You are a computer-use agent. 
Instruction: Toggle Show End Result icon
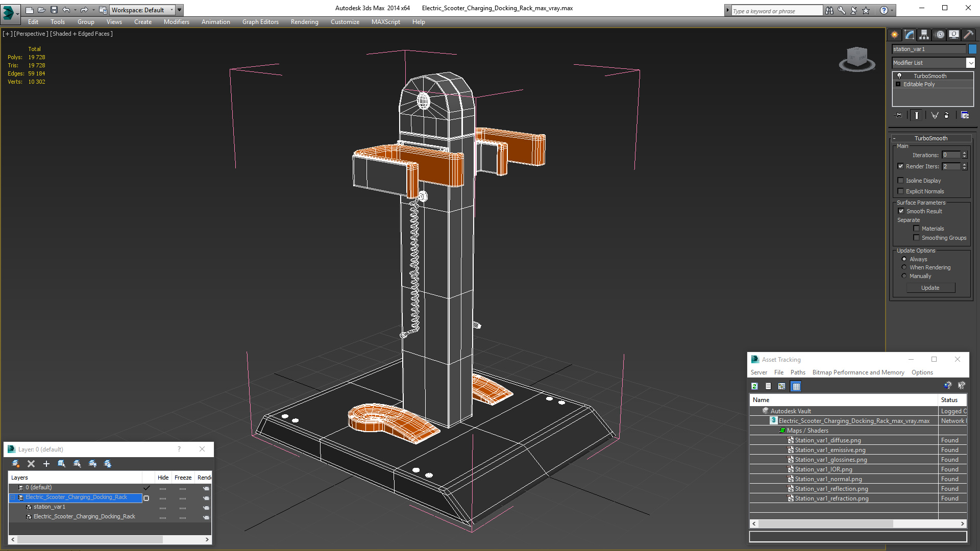point(917,115)
